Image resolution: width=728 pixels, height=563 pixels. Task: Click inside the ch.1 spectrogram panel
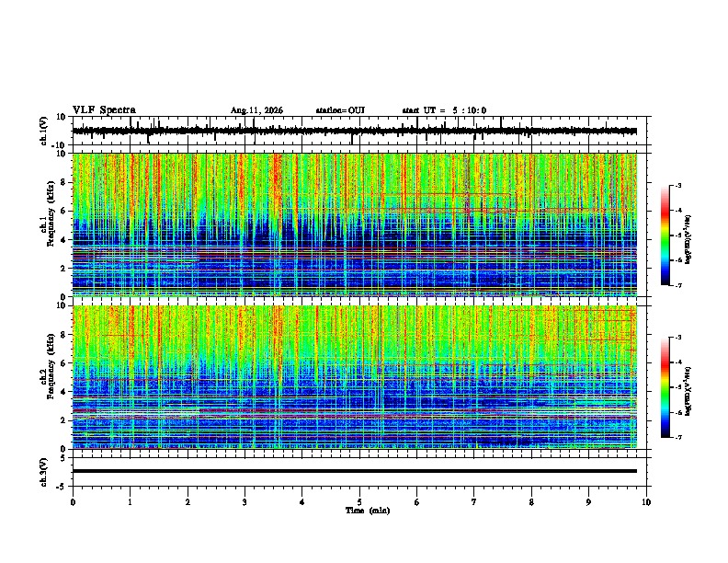[x=354, y=224]
